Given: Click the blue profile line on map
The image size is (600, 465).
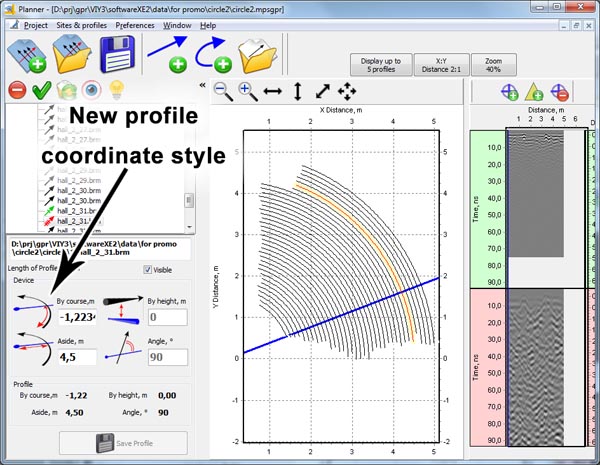Looking at the screenshot, I should pos(341,315).
